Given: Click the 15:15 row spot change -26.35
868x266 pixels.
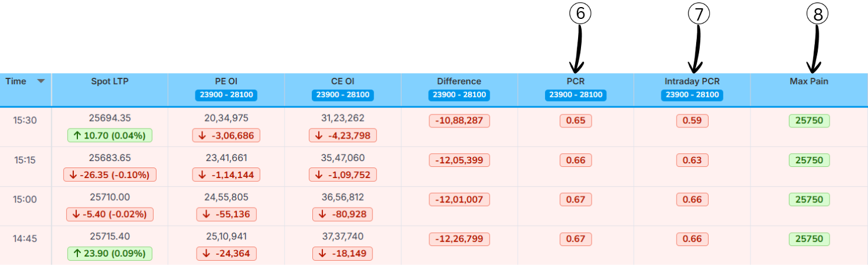Looking at the screenshot, I should tap(109, 175).
